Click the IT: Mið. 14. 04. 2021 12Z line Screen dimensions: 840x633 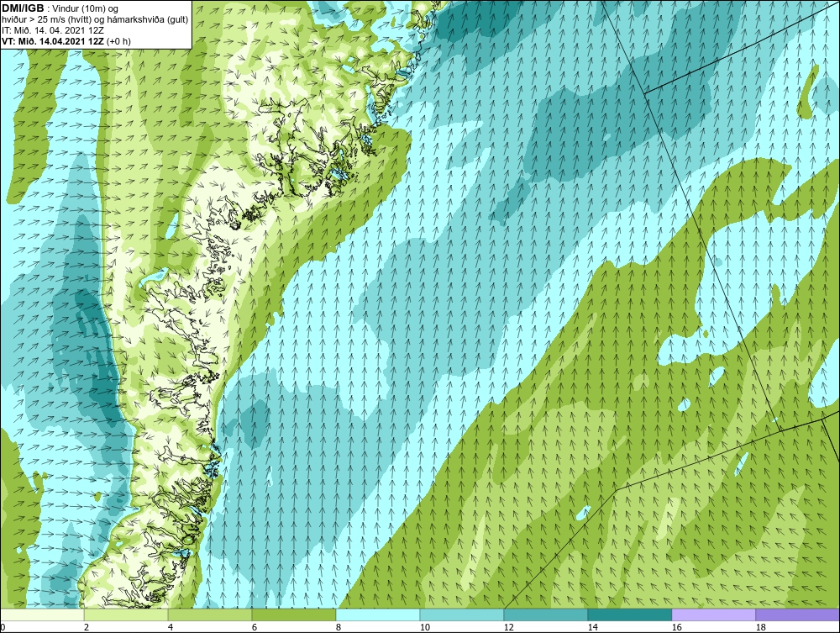(x=53, y=30)
